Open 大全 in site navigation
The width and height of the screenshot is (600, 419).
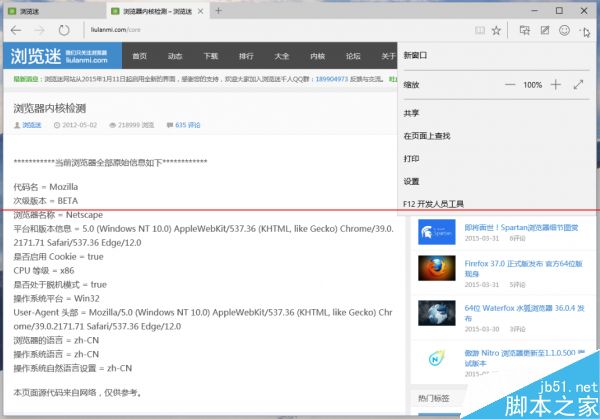click(x=282, y=56)
